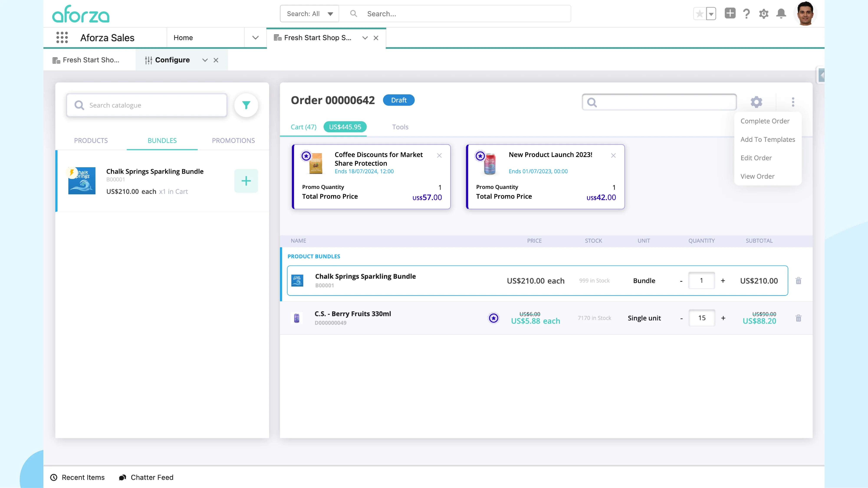Edit Chalk Springs bundle quantity field
The width and height of the screenshot is (868, 488).
point(702,280)
